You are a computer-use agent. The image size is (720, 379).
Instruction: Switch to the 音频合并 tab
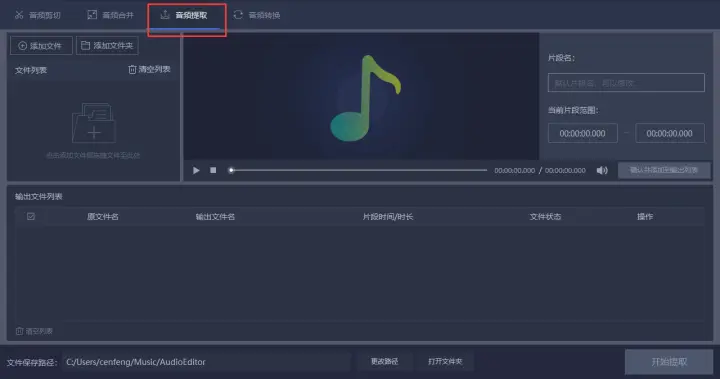[111, 15]
